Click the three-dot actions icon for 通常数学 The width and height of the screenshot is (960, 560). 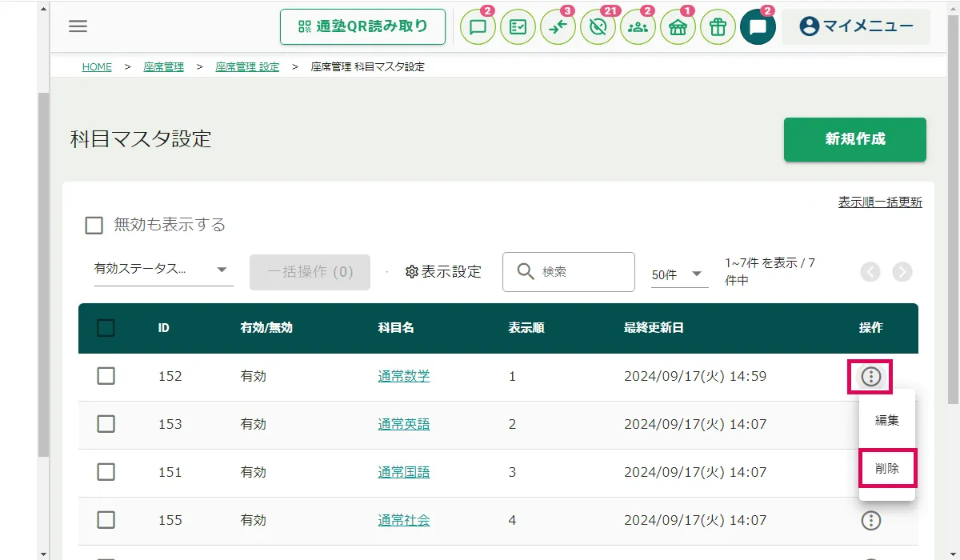(870, 377)
